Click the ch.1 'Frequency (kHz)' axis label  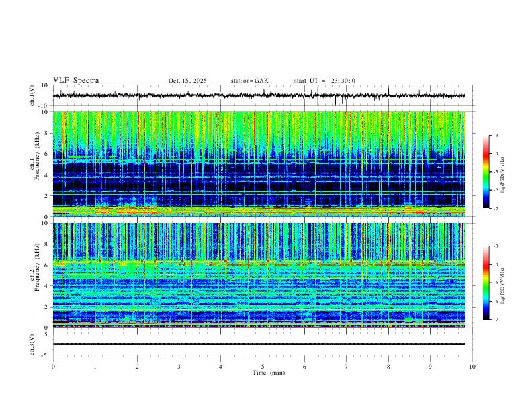(37, 156)
